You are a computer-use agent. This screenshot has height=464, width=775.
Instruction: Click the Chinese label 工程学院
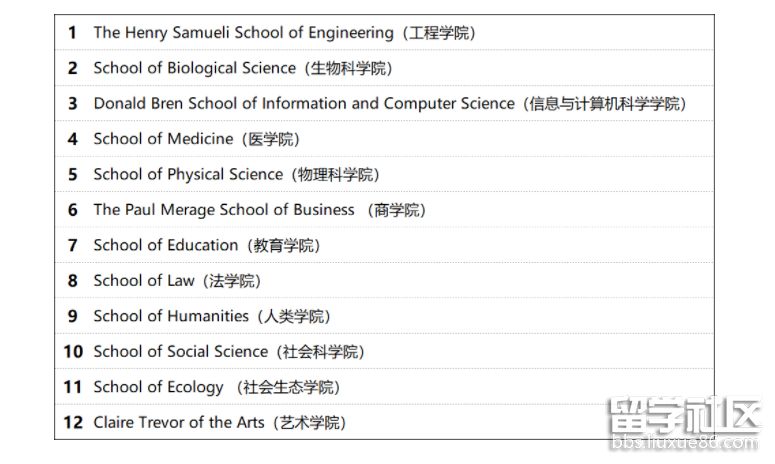[439, 33]
